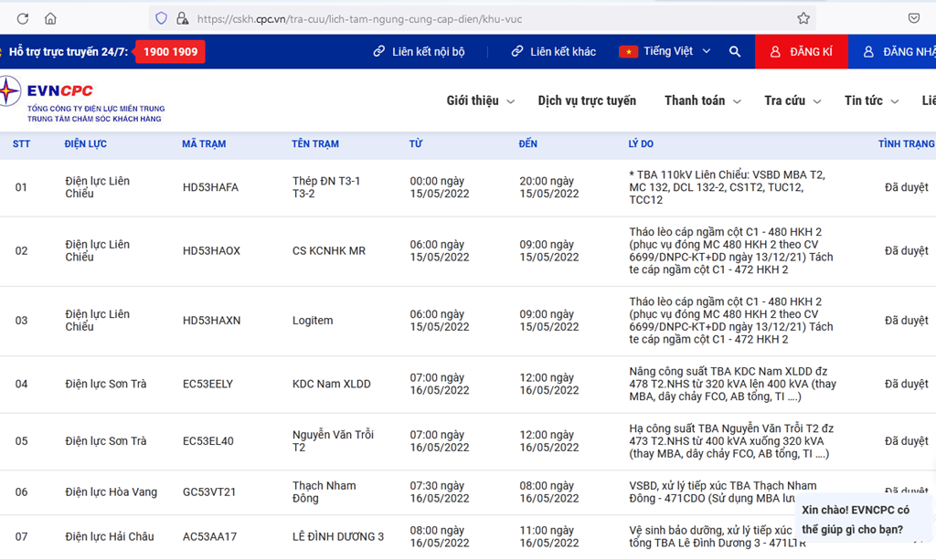Open the Tiếng Việt language dropdown
This screenshot has height=560, width=936.
click(677, 51)
